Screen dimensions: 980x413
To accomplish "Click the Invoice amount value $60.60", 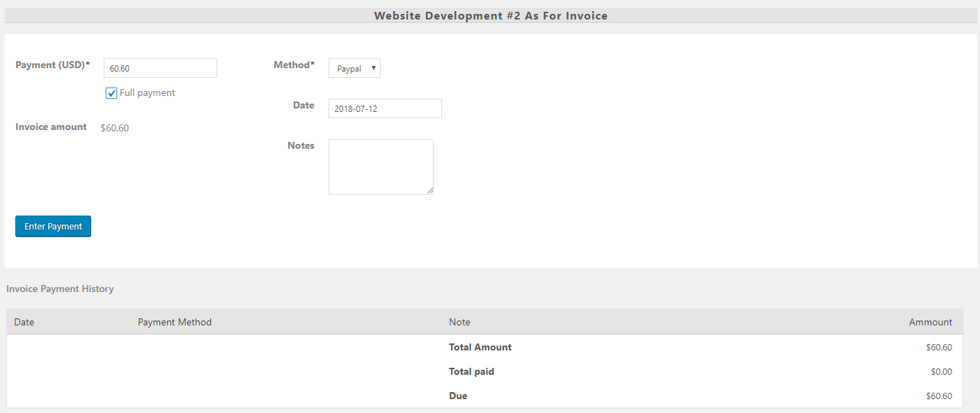I will coord(114,127).
